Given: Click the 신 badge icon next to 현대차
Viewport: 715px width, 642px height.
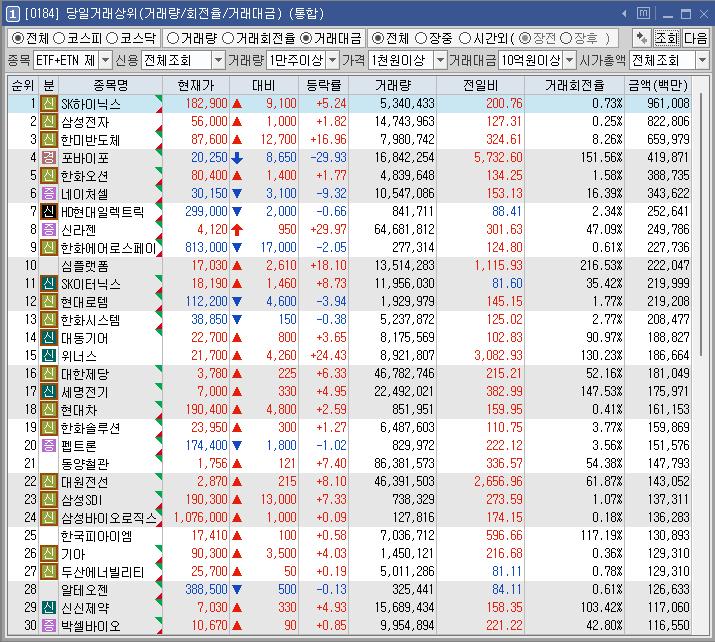Looking at the screenshot, I should pyautogui.click(x=48, y=409).
